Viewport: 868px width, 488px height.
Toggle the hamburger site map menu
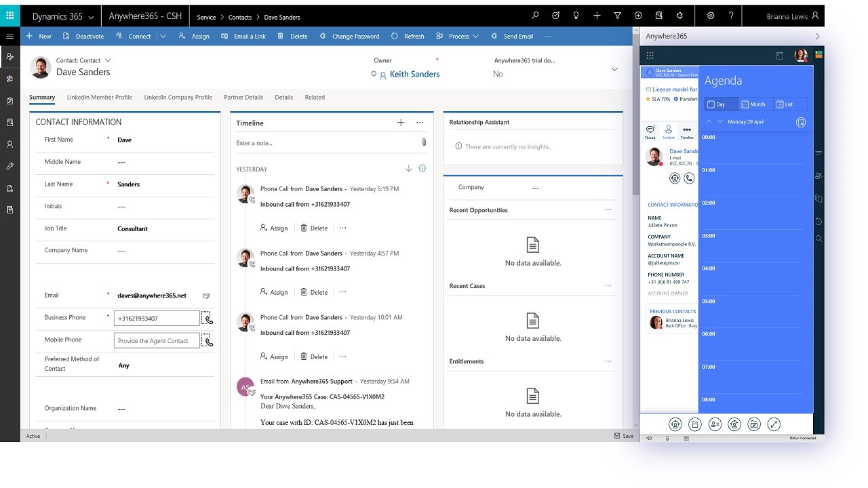tap(9, 36)
